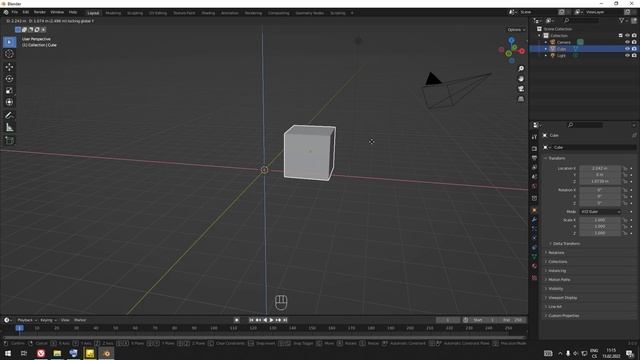
Task: Open the viewport Options dropdown
Action: (516, 30)
